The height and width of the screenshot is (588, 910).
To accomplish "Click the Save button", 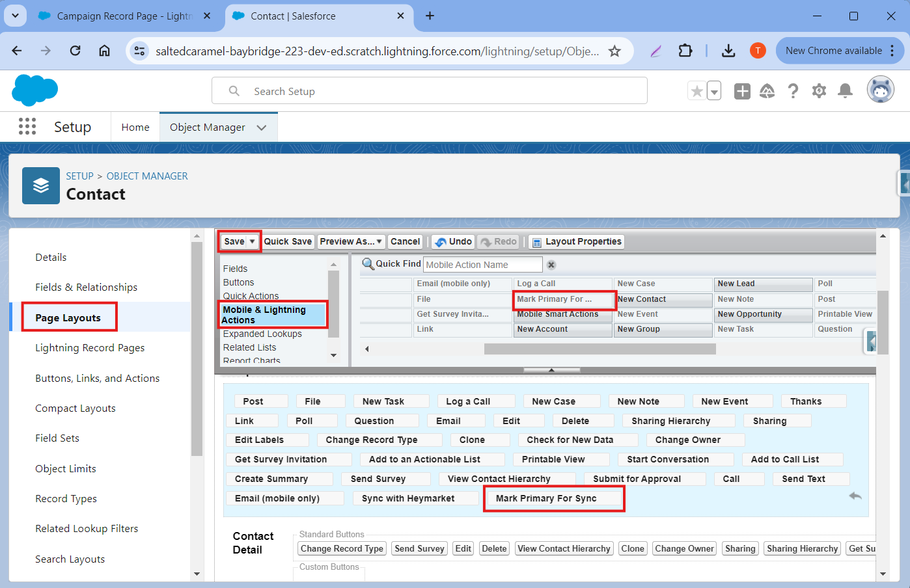I will point(234,241).
